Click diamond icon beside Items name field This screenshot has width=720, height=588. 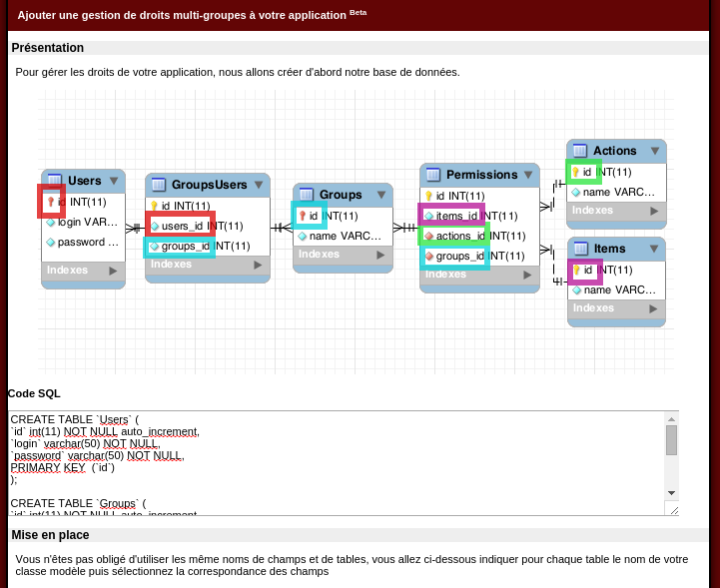coord(577,291)
